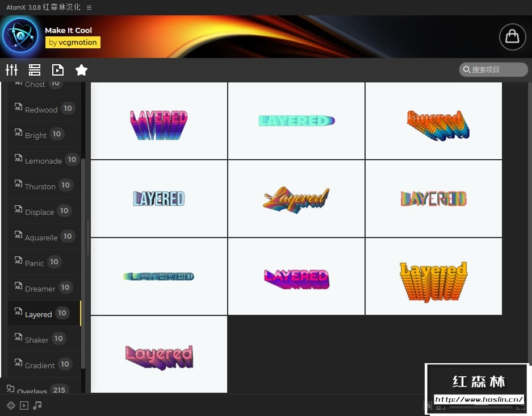Viewport: 532px width, 416px height.
Task: Click the AE icon beside Bright
Action: 18,132
